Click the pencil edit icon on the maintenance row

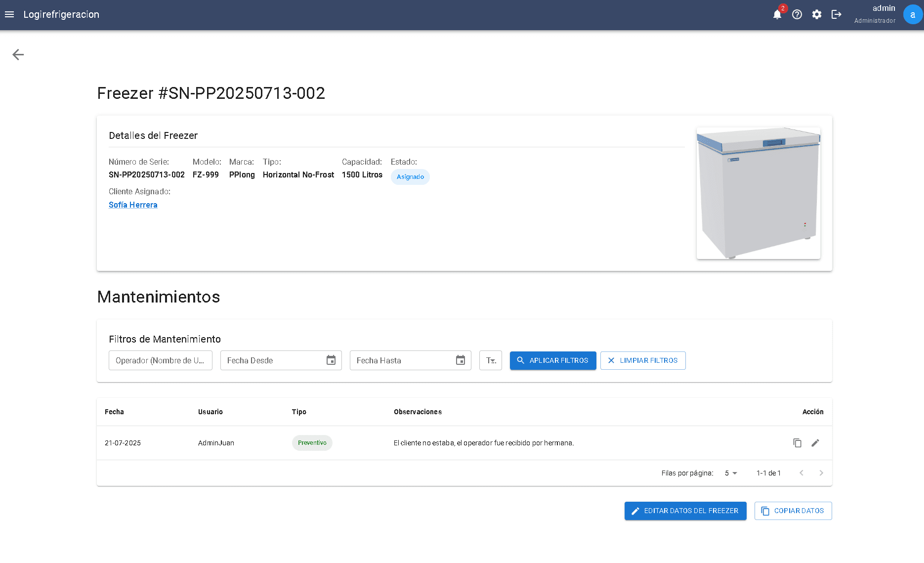815,443
